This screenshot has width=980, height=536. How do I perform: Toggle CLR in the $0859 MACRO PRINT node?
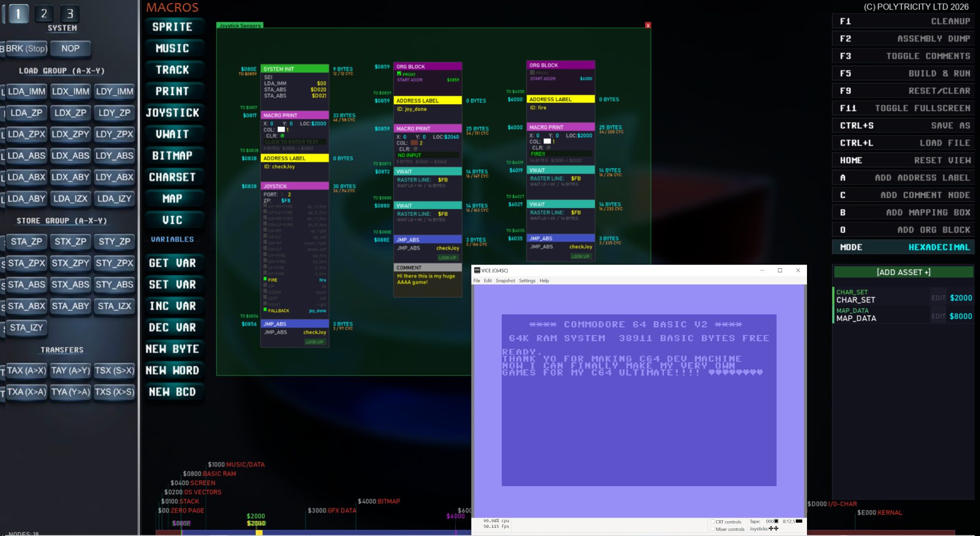click(x=415, y=149)
